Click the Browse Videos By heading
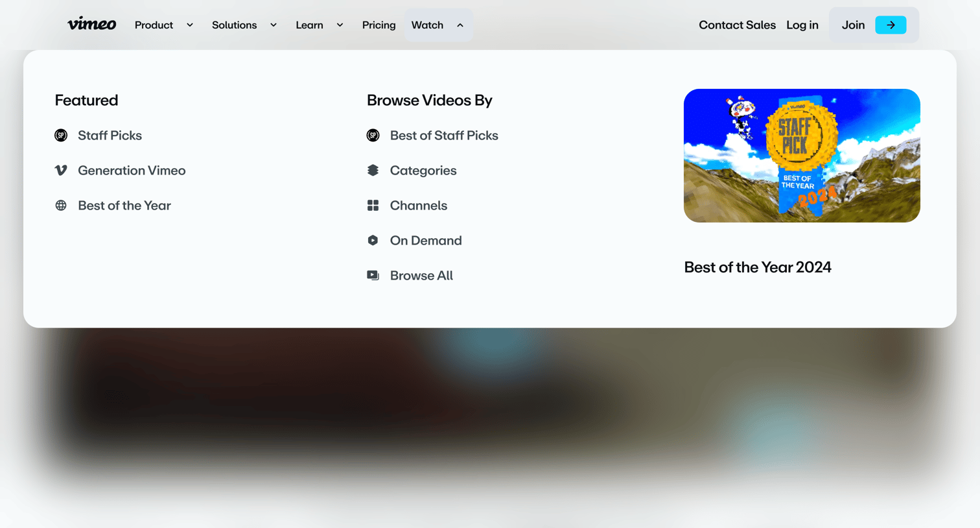The image size is (980, 528). point(430,101)
